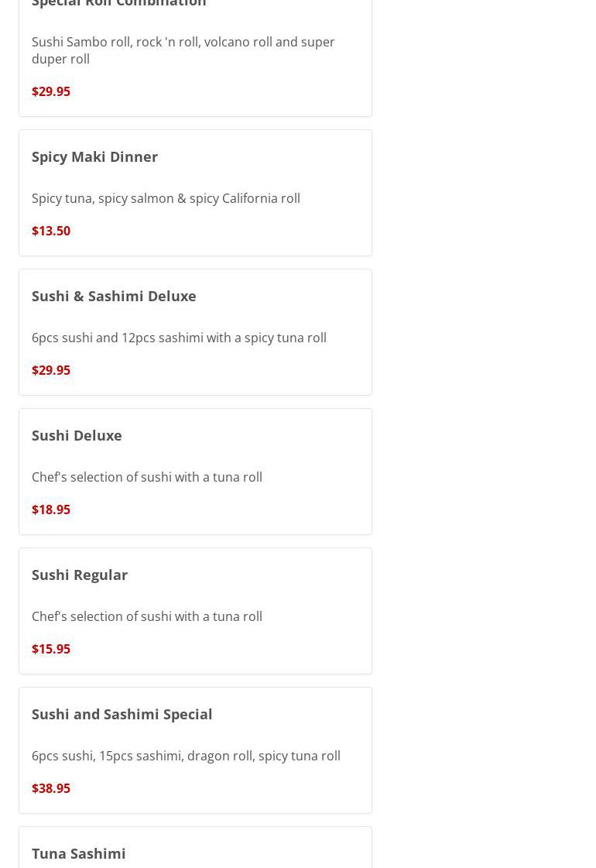Click the $29.95 price under Sushi & Sashimi Deluxe
This screenshot has height=868, width=596.
pos(51,370)
